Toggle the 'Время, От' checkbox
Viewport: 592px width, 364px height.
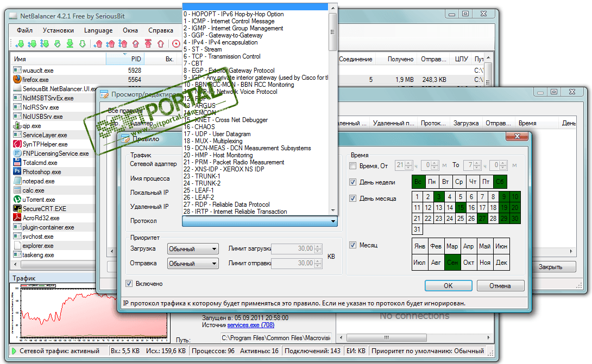[352, 165]
